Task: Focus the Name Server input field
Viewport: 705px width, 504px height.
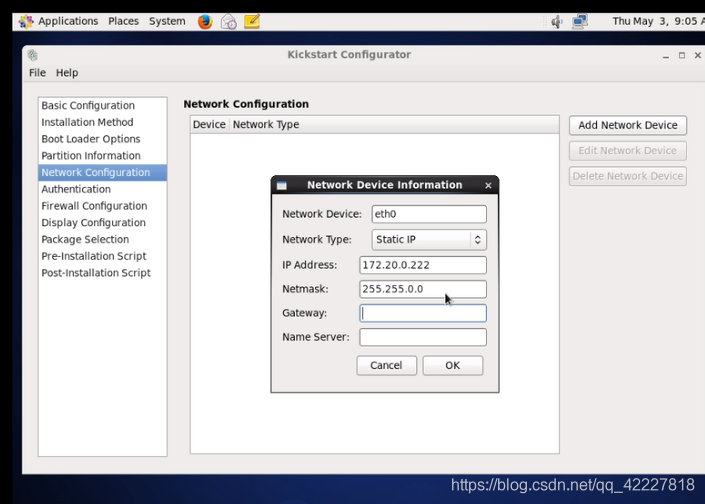Action: coord(423,337)
